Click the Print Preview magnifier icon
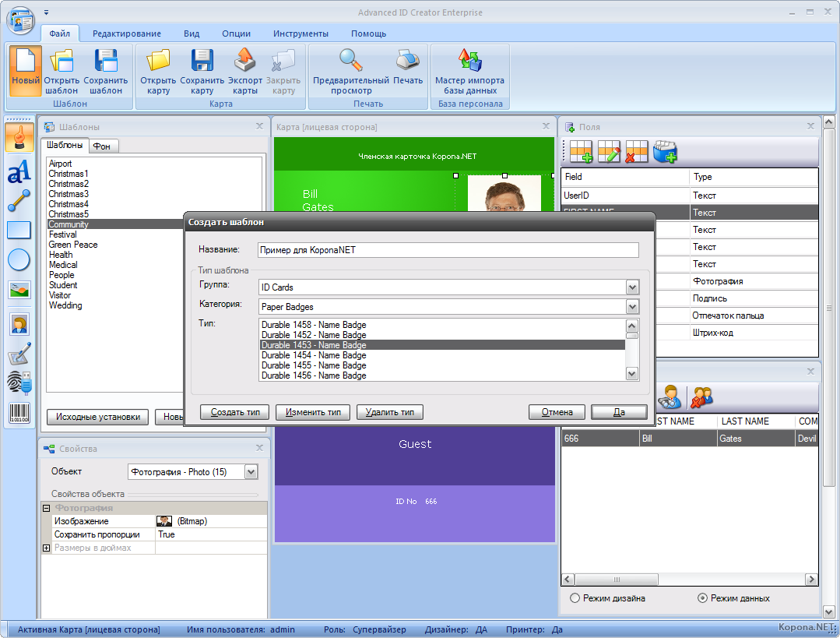Image resolution: width=840 pixels, height=638 pixels. (350, 61)
